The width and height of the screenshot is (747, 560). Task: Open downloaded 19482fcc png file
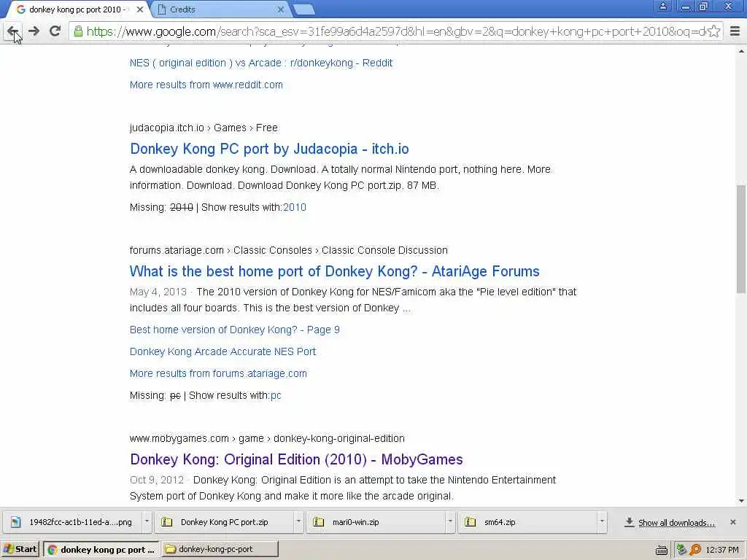tap(73, 522)
